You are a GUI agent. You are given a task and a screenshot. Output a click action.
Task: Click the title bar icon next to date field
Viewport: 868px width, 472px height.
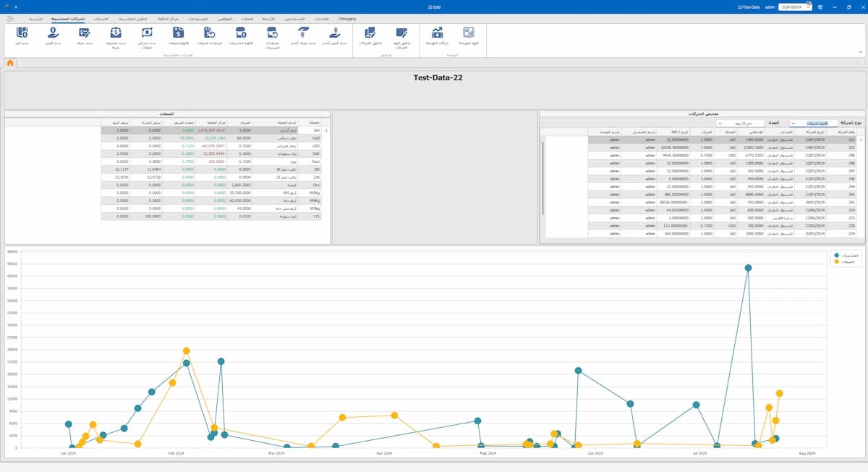[820, 6]
